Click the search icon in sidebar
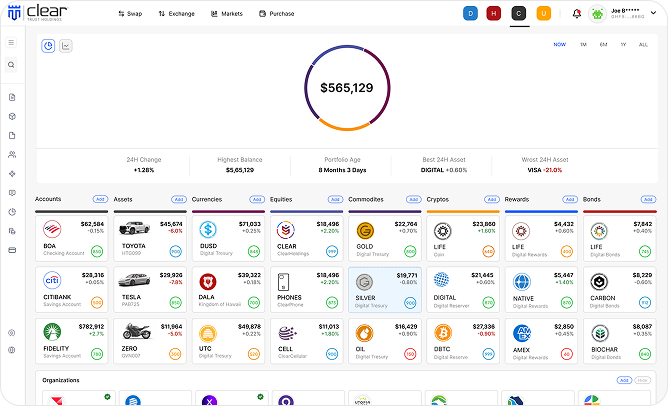This screenshot has width=668, height=406. point(11,65)
